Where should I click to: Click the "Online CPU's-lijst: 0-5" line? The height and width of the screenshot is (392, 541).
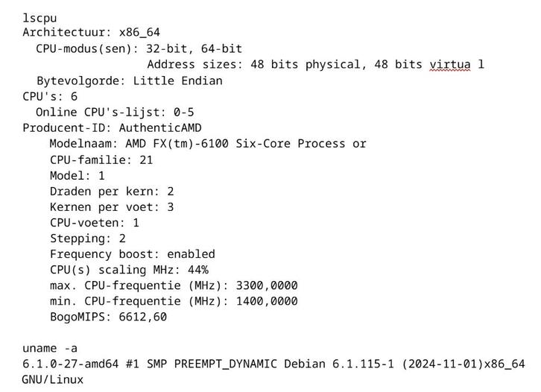(115, 112)
